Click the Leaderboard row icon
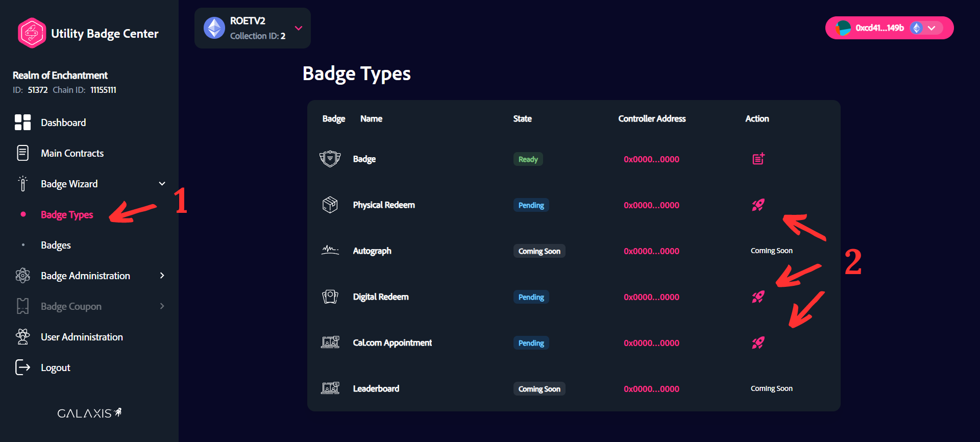Image resolution: width=980 pixels, height=442 pixels. coord(330,388)
